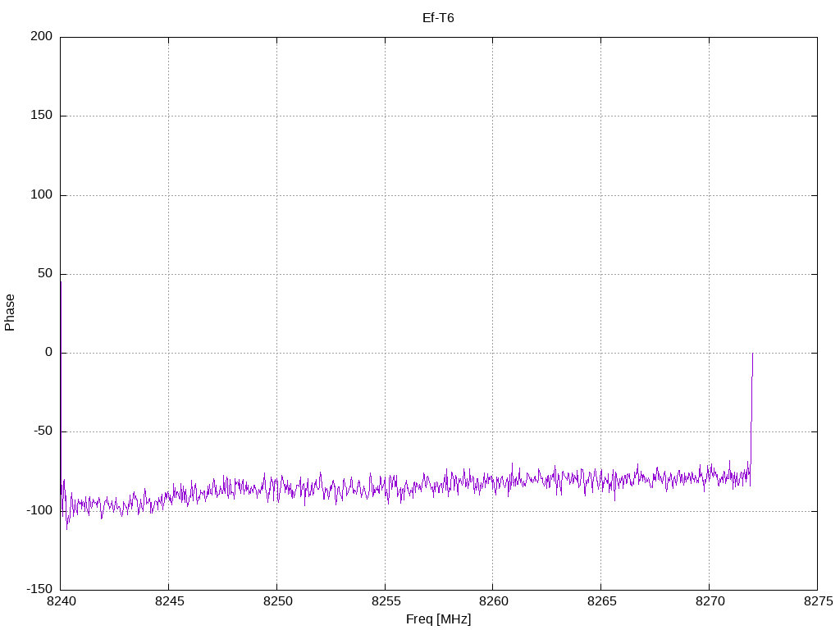Screen dimensions: 840x630
Task: Click the 50 y-axis tick label
Action: tap(46, 274)
